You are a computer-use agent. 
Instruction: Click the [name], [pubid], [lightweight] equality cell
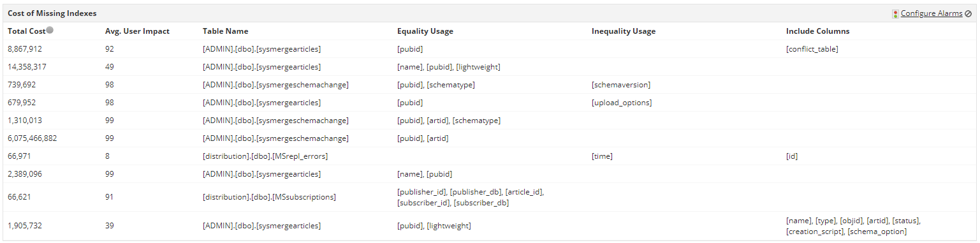pyautogui.click(x=448, y=67)
